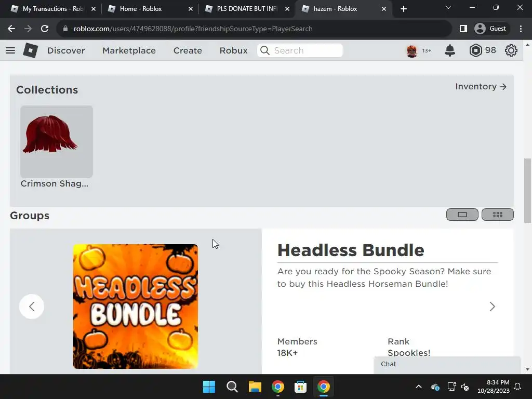Click the scrollbar down arrow
532x399 pixels.
tap(527, 369)
